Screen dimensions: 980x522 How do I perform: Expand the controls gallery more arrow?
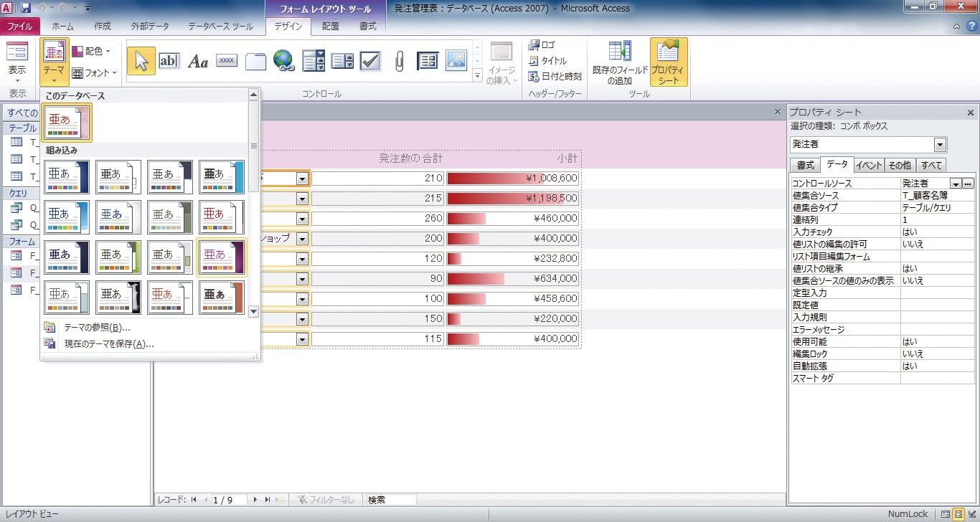478,76
